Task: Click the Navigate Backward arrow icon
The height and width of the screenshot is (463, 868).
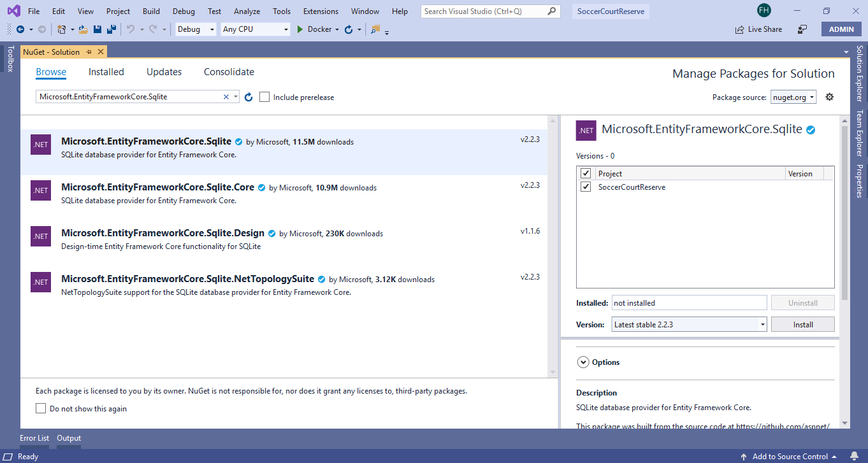Action: tap(20, 29)
